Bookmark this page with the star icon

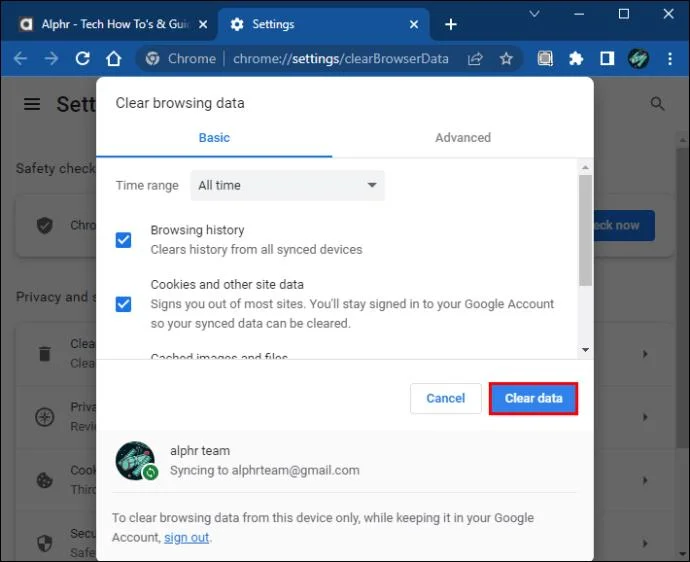[x=506, y=59]
